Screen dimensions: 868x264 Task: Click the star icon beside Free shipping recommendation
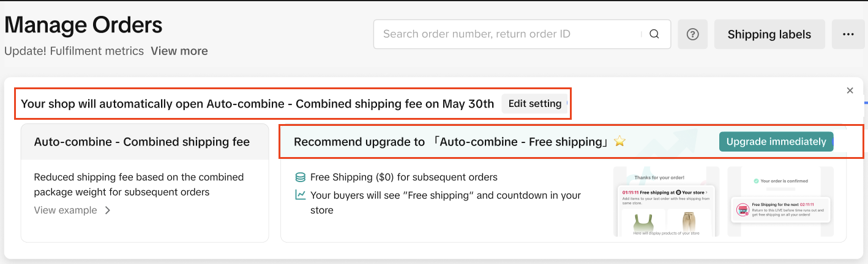pyautogui.click(x=619, y=142)
